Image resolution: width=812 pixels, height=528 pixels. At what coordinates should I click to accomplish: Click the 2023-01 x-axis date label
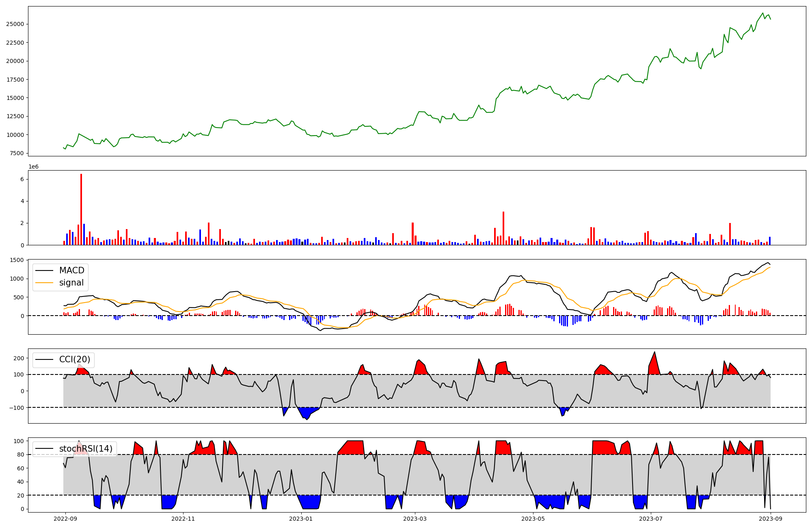[x=301, y=519]
